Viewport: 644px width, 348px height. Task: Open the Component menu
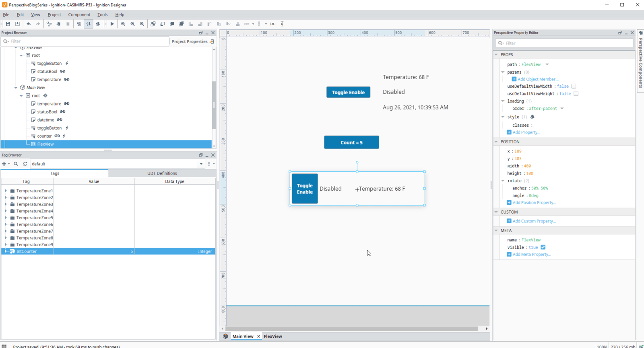tap(79, 14)
